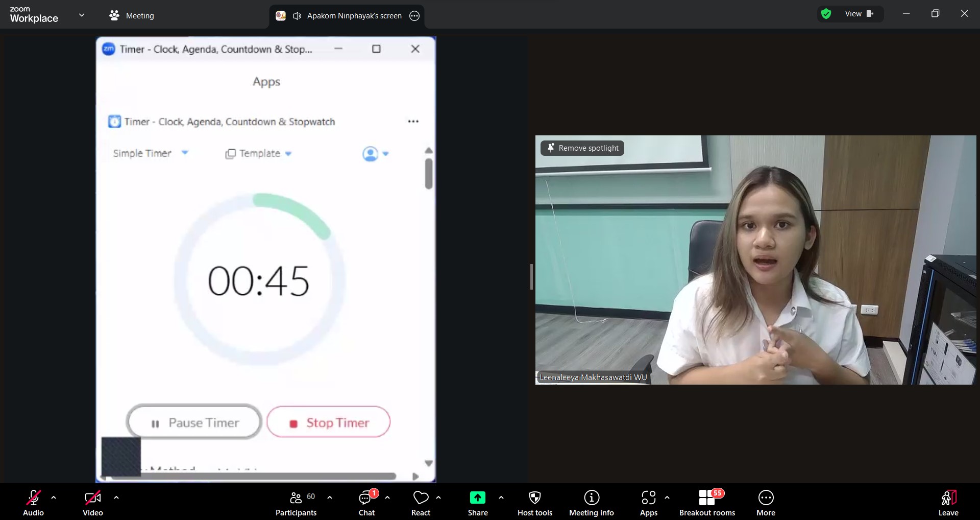
Task: Unmute microphone with Audio button
Action: point(33,503)
